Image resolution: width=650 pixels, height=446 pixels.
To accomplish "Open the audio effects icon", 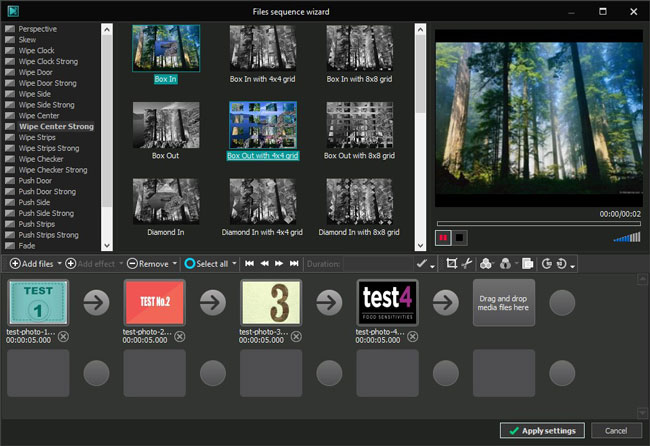I will [x=505, y=264].
